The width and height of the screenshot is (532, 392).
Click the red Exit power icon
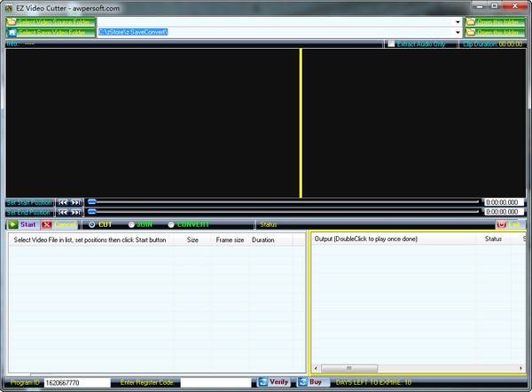(501, 224)
